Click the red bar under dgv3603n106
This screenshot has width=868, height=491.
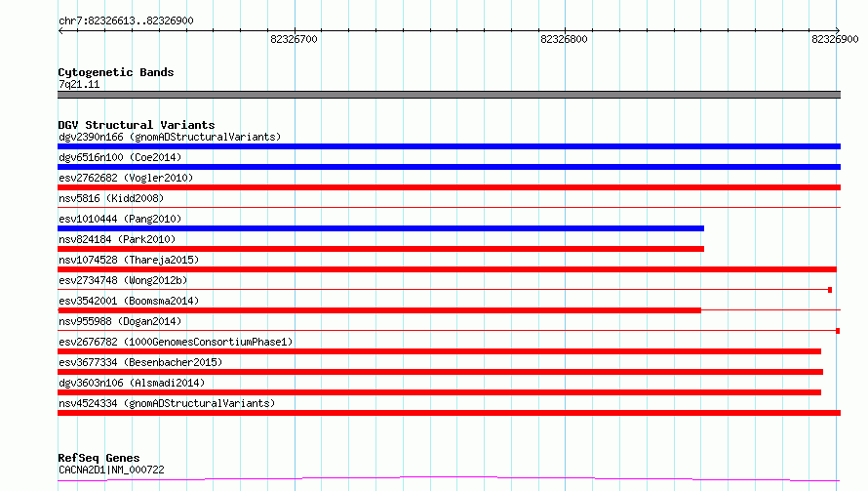440,392
